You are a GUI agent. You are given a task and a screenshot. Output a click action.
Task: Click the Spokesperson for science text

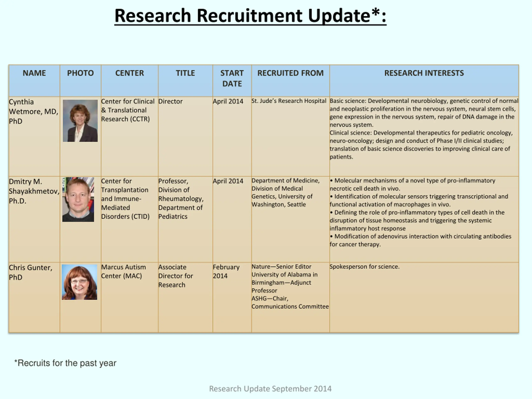tap(364, 267)
